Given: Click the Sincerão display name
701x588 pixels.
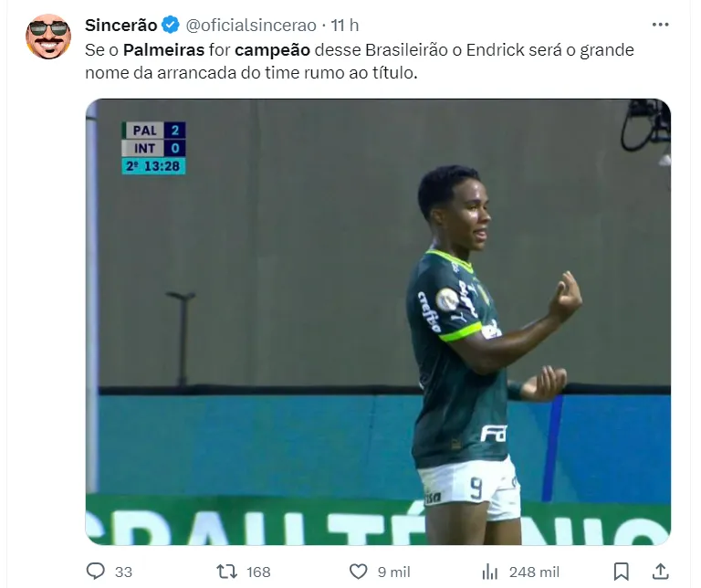Looking at the screenshot, I should (x=121, y=25).
